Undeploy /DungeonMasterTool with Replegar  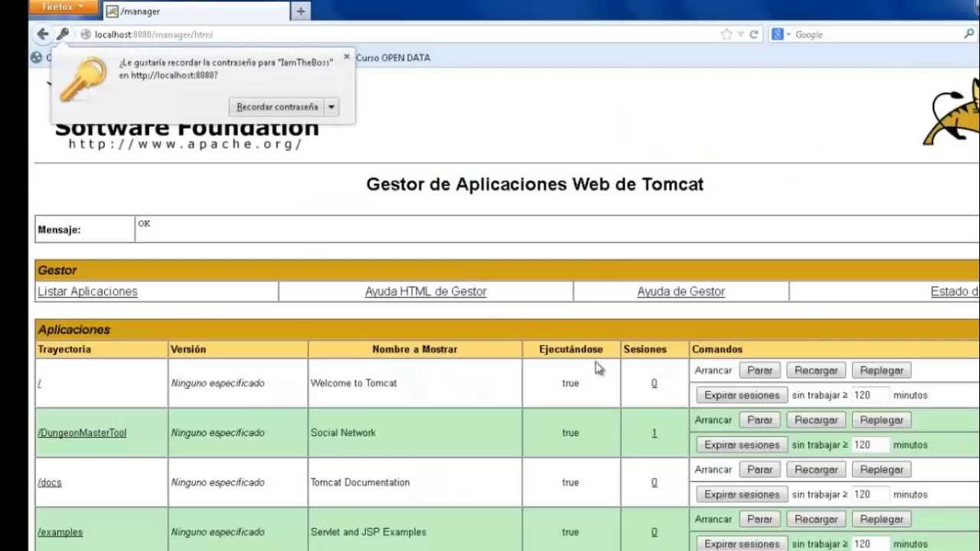pyautogui.click(x=881, y=420)
